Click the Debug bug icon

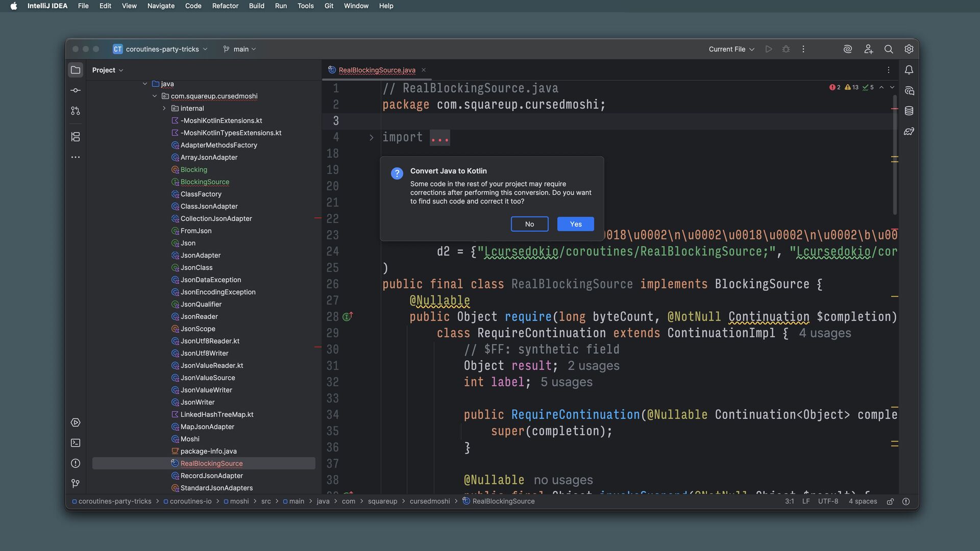point(786,49)
